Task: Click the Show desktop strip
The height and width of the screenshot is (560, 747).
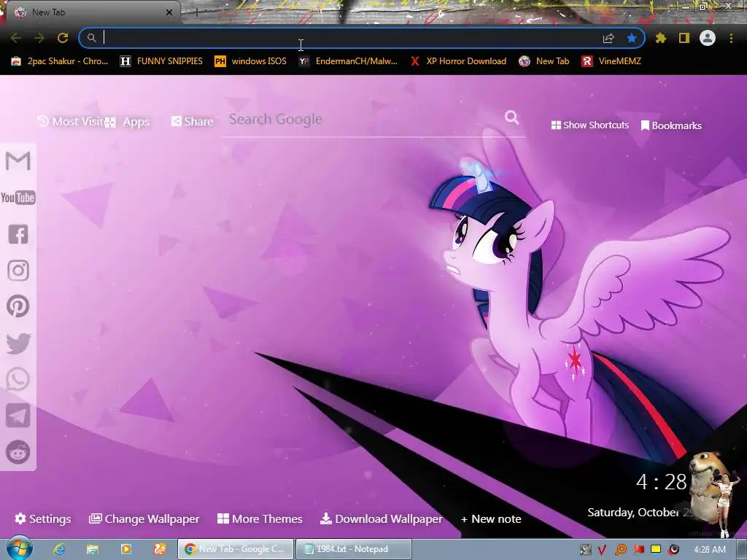Action: pos(743,549)
